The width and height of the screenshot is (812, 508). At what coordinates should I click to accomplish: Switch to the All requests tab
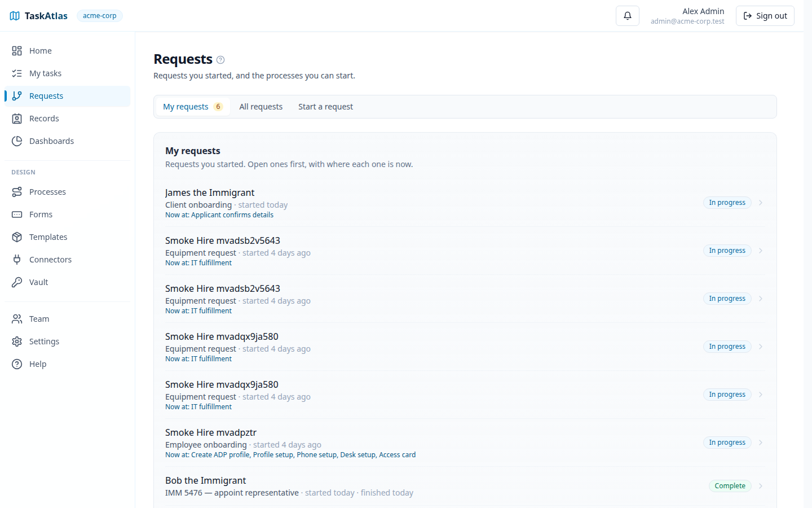point(261,107)
